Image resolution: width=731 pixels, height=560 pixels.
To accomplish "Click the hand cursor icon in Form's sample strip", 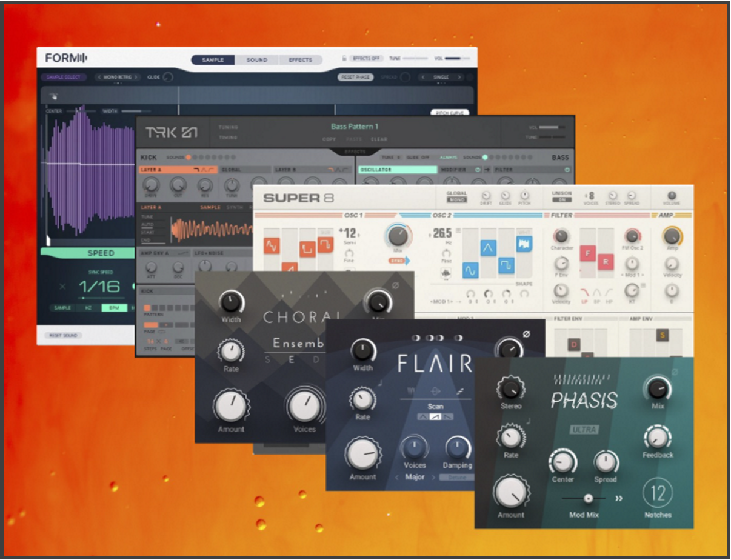I will 53,96.
